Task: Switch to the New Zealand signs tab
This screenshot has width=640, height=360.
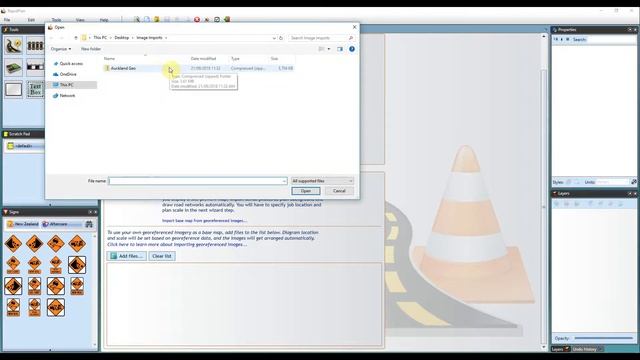Action: [x=23, y=224]
